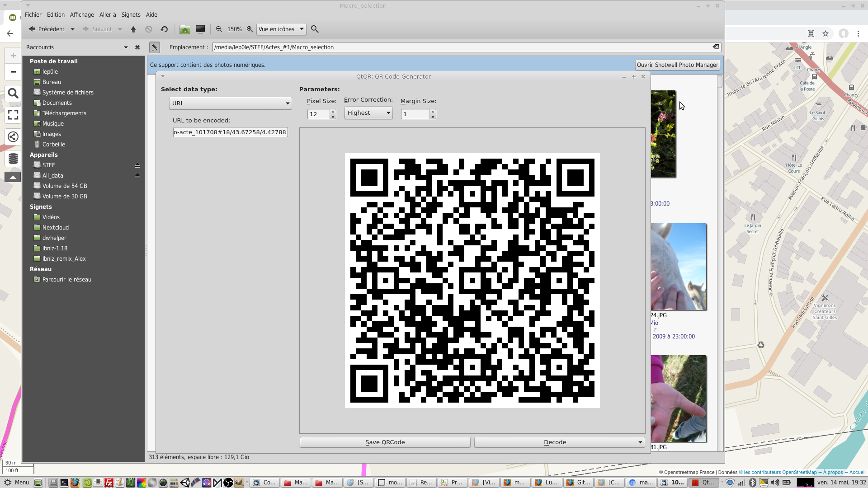Open home folder icon in toolbar

184,29
